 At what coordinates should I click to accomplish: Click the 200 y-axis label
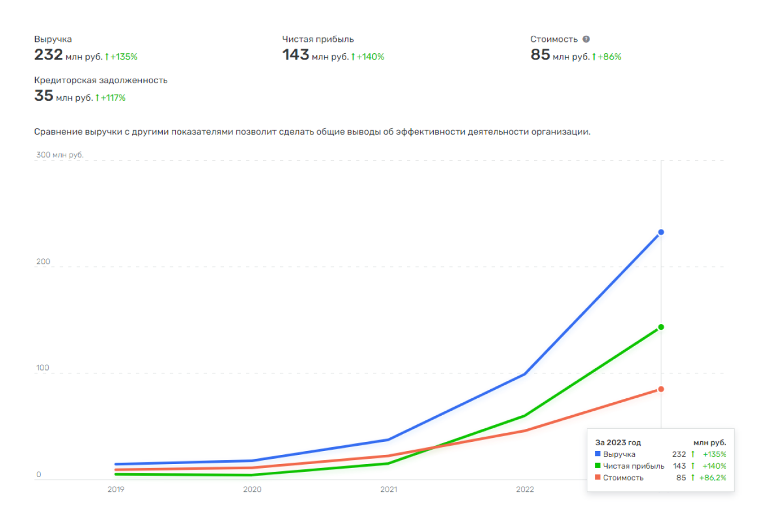click(43, 262)
